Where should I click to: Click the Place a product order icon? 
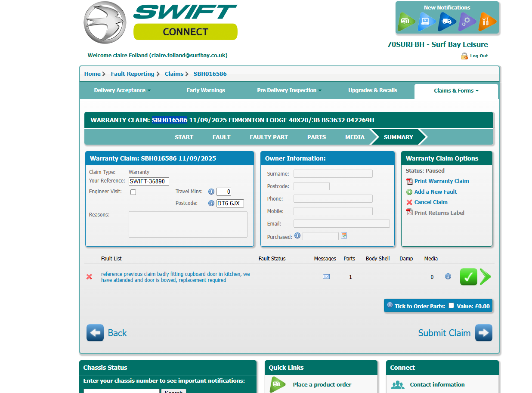point(278,384)
